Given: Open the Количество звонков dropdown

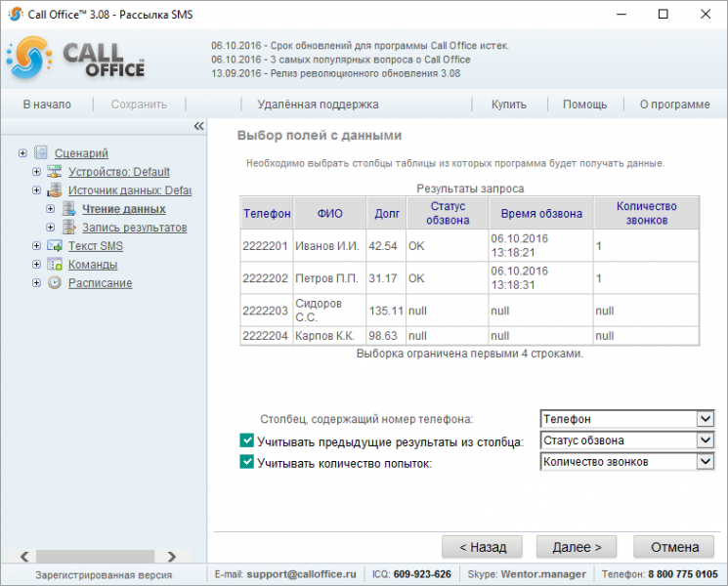Looking at the screenshot, I should pyautogui.click(x=706, y=461).
